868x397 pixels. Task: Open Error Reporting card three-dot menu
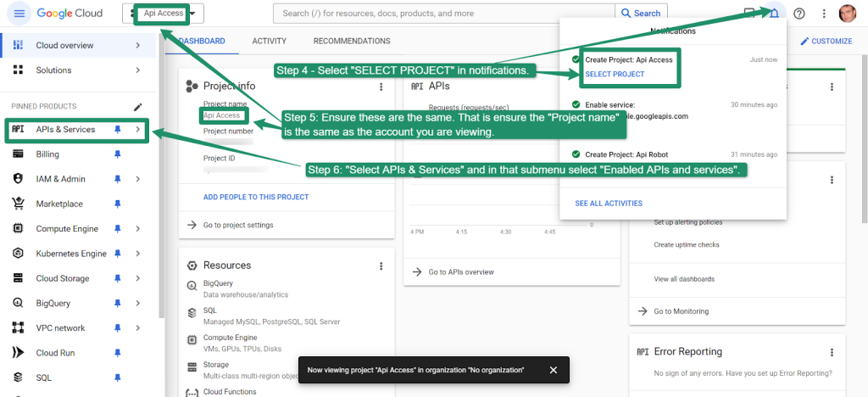(x=832, y=351)
